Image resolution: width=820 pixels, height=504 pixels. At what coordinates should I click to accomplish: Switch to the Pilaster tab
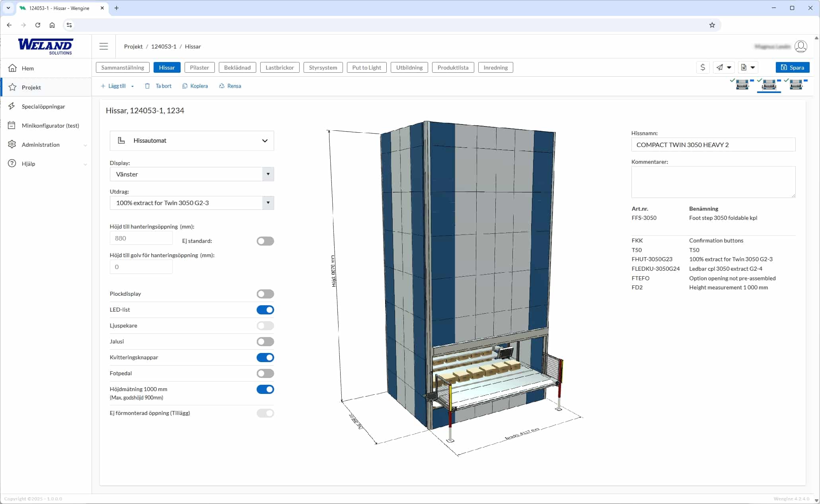[x=199, y=68]
